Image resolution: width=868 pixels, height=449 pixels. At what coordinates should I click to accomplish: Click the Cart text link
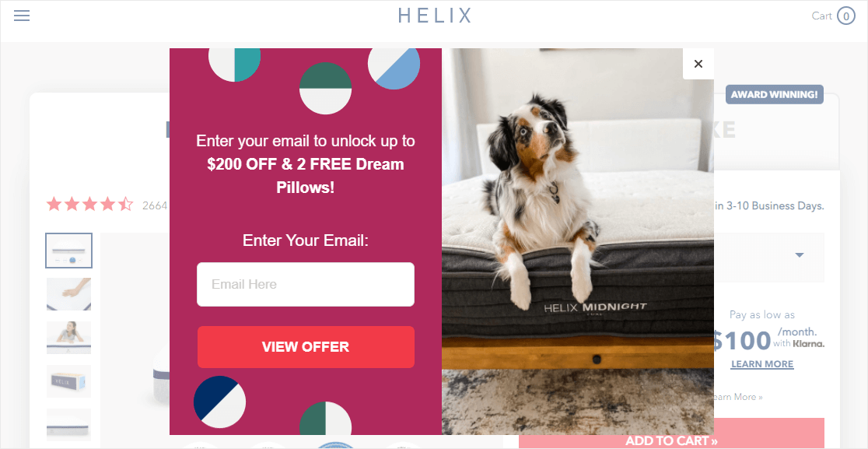pos(821,16)
